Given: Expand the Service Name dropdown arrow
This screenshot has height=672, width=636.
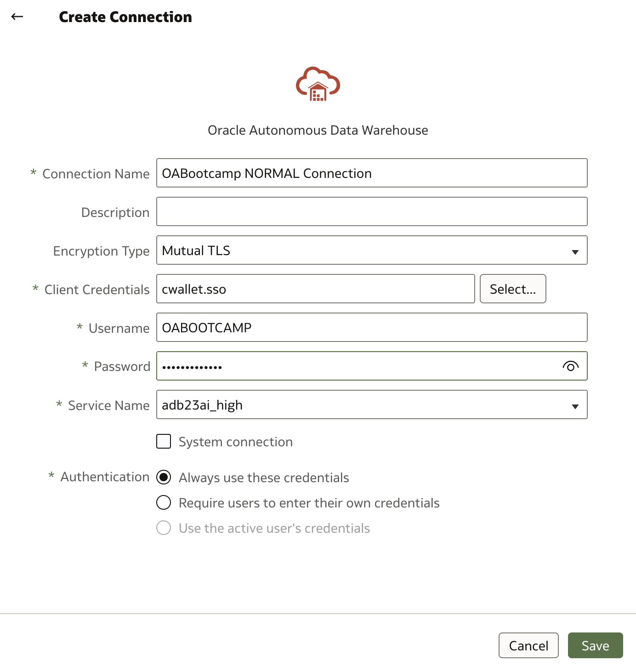Looking at the screenshot, I should click(575, 406).
